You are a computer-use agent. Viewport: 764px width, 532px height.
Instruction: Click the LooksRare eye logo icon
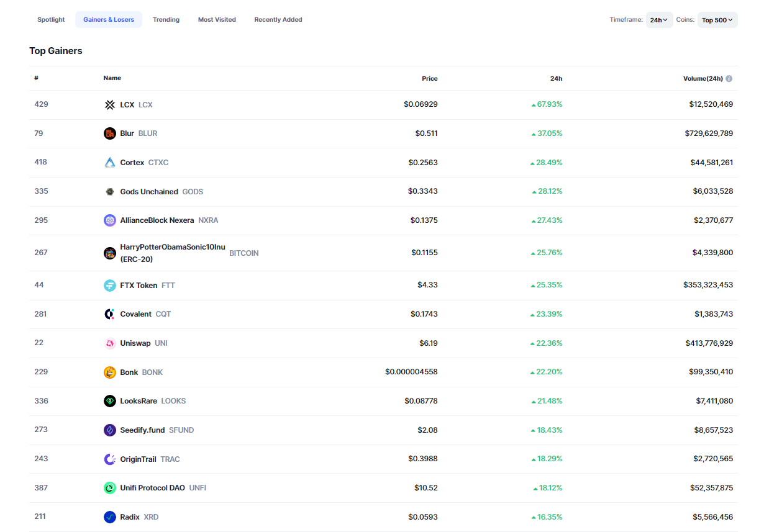[110, 401]
